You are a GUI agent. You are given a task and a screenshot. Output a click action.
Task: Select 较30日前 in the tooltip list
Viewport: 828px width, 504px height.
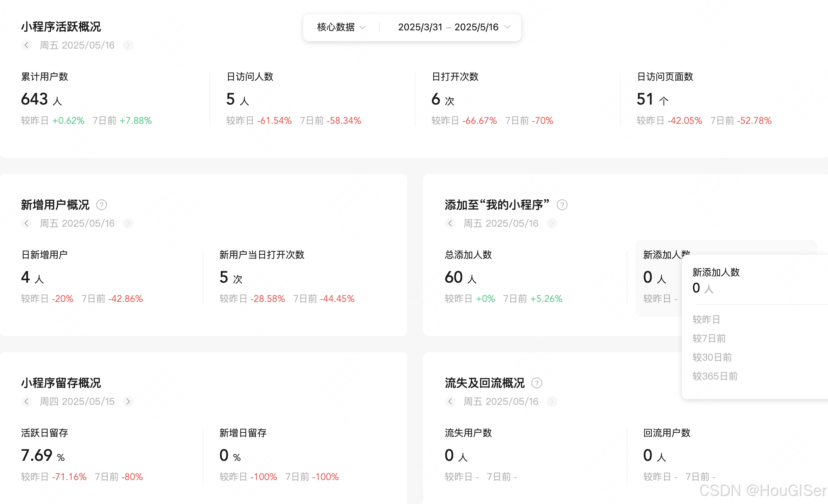click(x=712, y=357)
